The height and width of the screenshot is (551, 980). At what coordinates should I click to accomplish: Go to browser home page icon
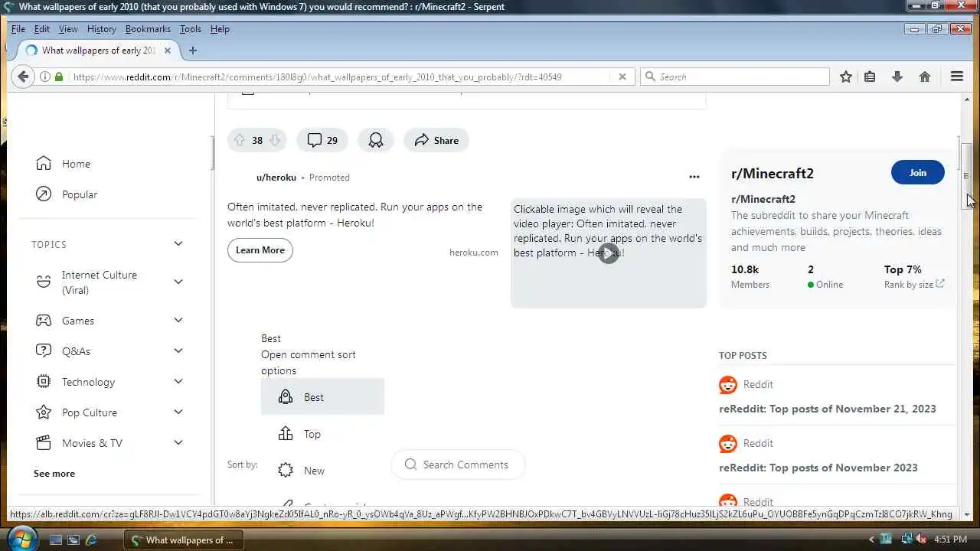[925, 77]
